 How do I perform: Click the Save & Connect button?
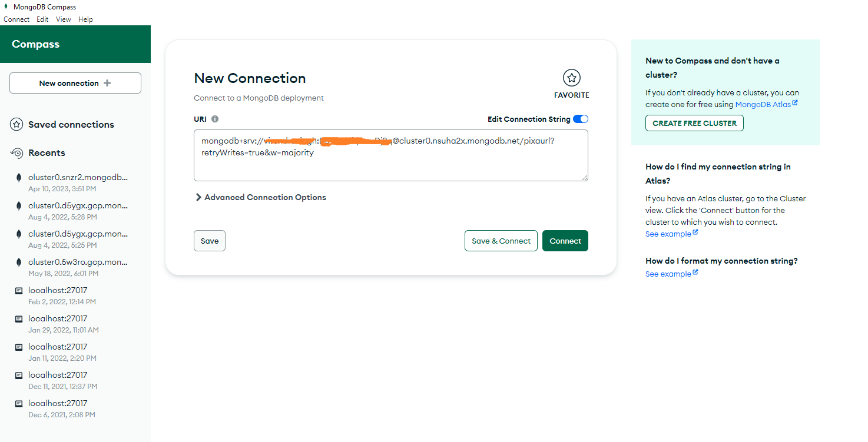[501, 240]
